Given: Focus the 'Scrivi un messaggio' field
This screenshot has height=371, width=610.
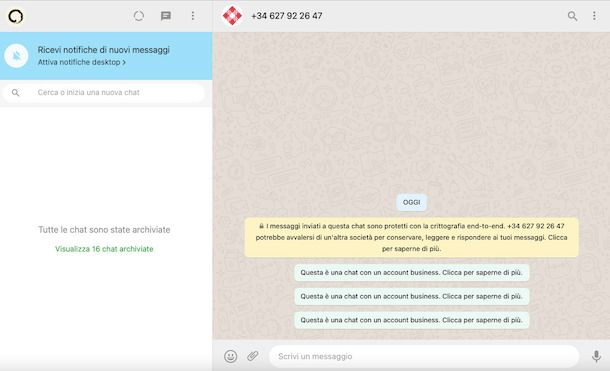Looking at the screenshot, I should (x=424, y=356).
